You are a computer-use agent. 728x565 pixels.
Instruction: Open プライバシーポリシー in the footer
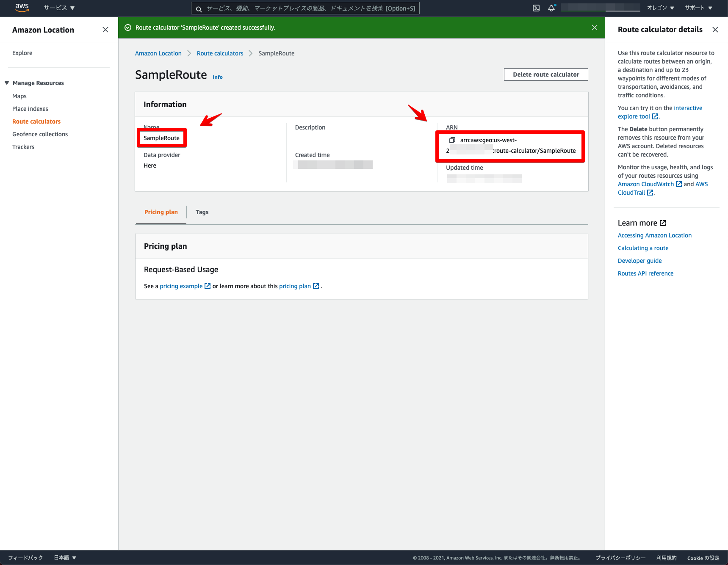(621, 558)
